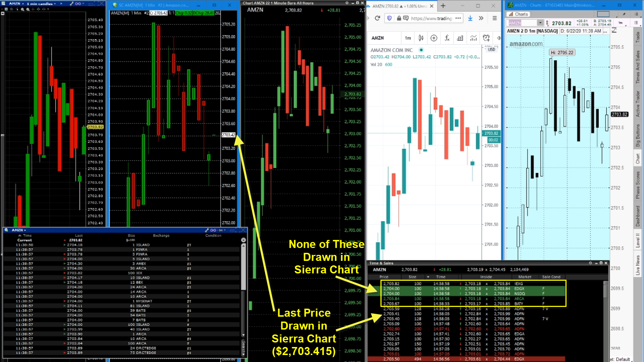Open the Level II side tab
This screenshot has height=362, width=644.
pyautogui.click(x=638, y=240)
